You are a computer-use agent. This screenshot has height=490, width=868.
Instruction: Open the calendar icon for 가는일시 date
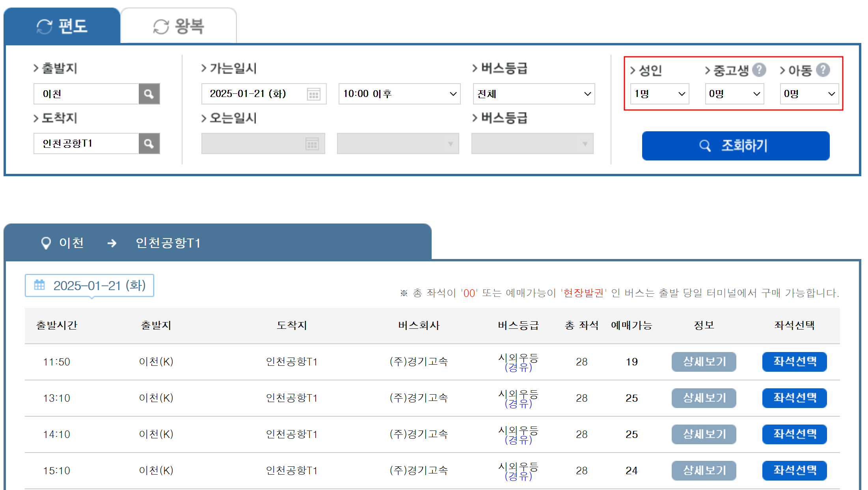(314, 94)
